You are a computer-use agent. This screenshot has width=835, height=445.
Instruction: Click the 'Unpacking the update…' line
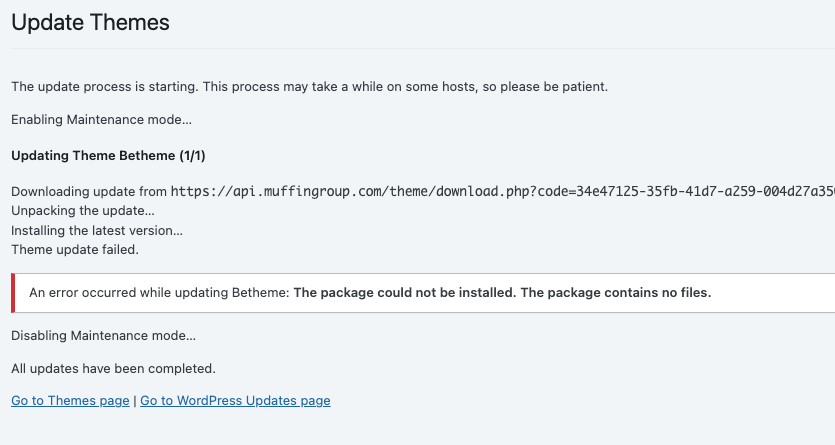[x=82, y=211]
